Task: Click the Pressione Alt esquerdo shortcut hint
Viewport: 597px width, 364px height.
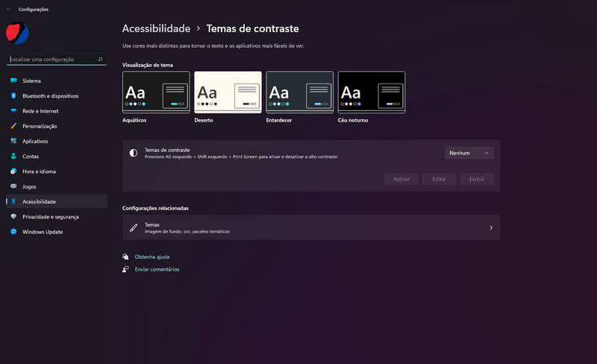Action: (x=241, y=157)
